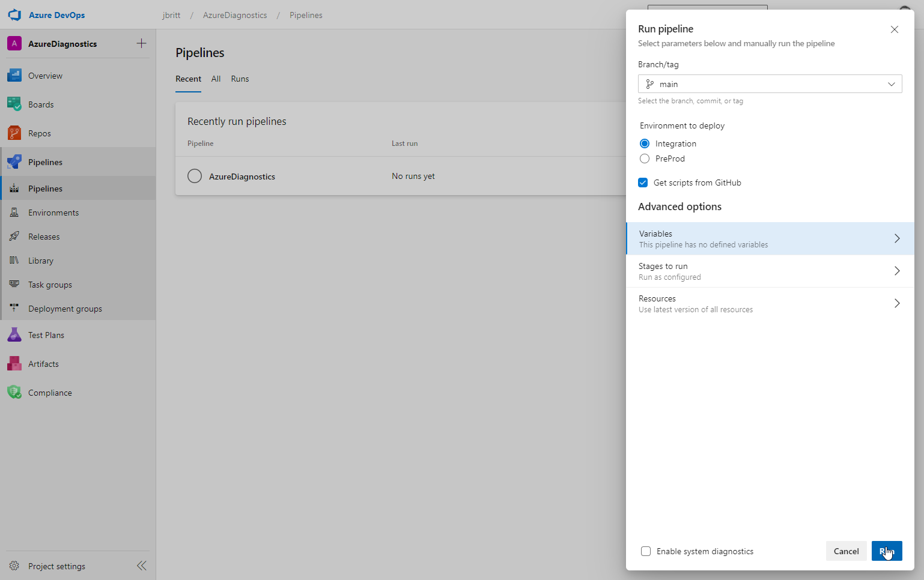Click the Last run column header
The image size is (924, 580).
404,143
